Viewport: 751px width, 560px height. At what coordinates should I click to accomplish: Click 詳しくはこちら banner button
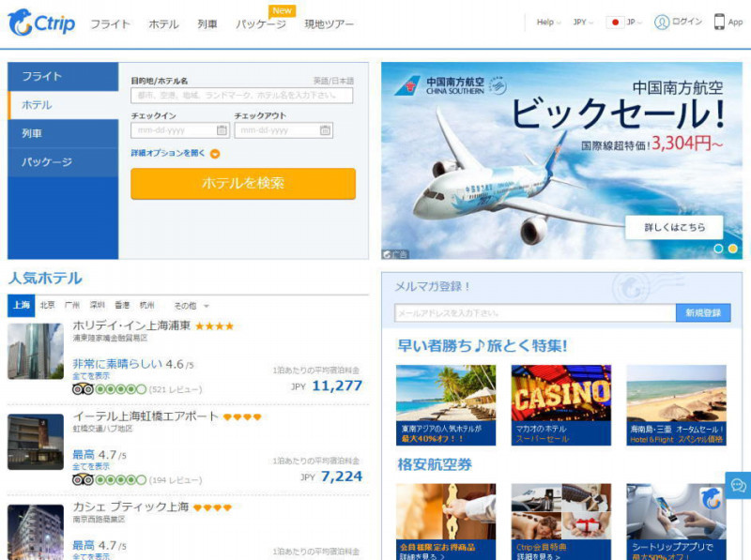pos(674,227)
